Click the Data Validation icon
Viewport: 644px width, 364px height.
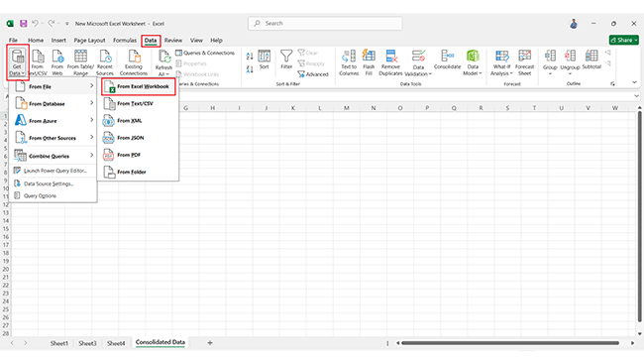coord(418,62)
